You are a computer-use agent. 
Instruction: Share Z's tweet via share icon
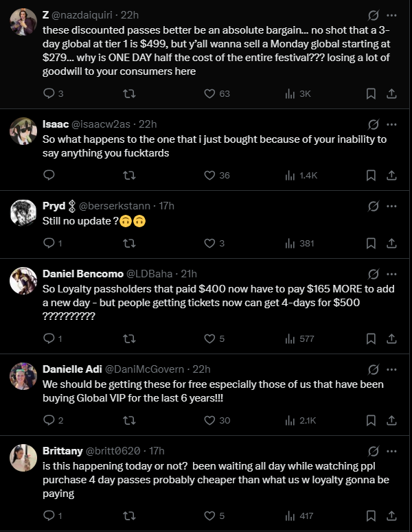tap(391, 93)
